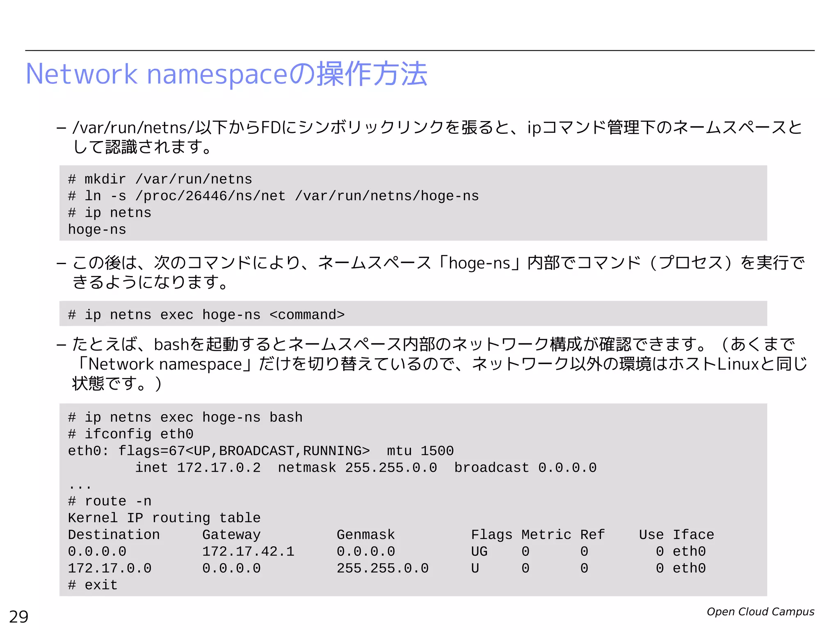The image size is (840, 630).
Task: Click the slide title 'Network namespaceの操作方法'
Action: coord(226,74)
